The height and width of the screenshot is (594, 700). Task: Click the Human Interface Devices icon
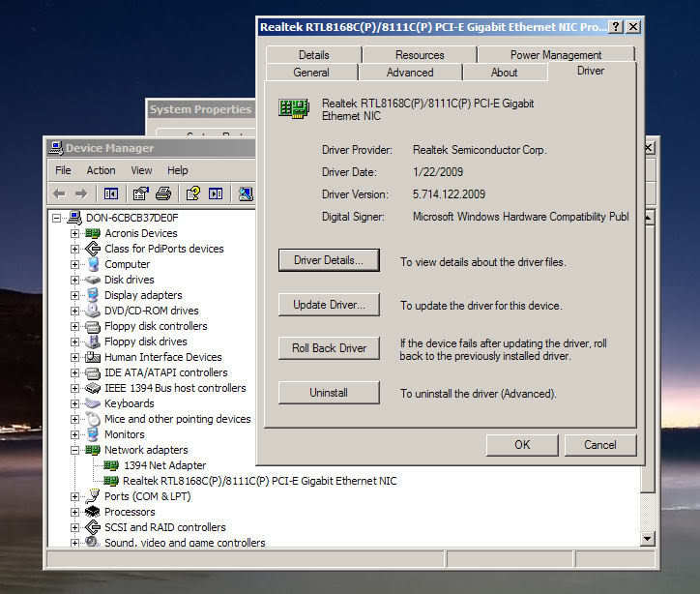click(x=93, y=357)
